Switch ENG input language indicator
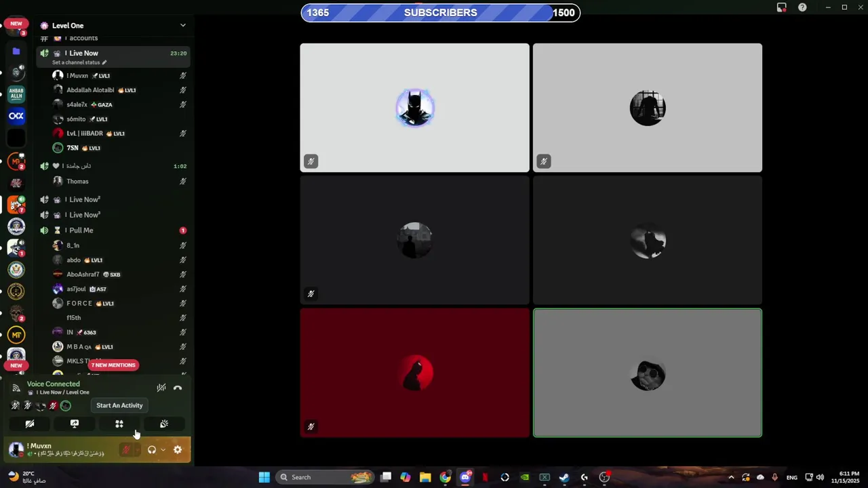This screenshot has width=868, height=488. [792, 477]
